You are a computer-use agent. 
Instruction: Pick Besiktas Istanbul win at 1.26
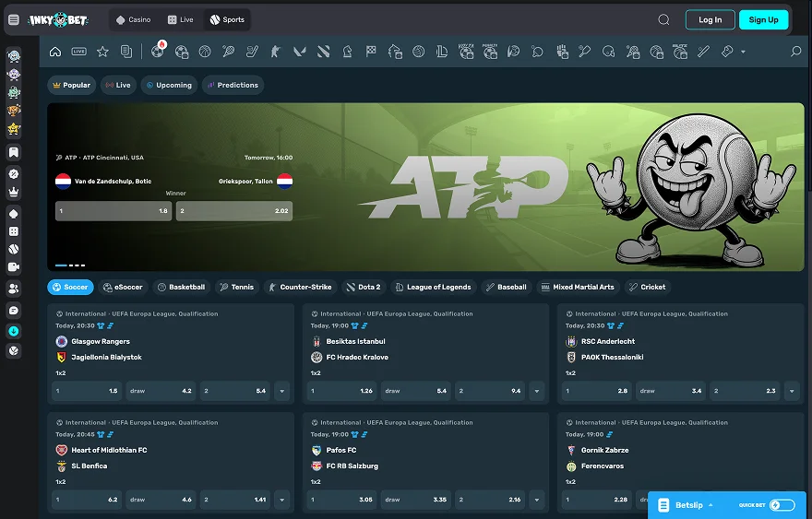point(341,391)
